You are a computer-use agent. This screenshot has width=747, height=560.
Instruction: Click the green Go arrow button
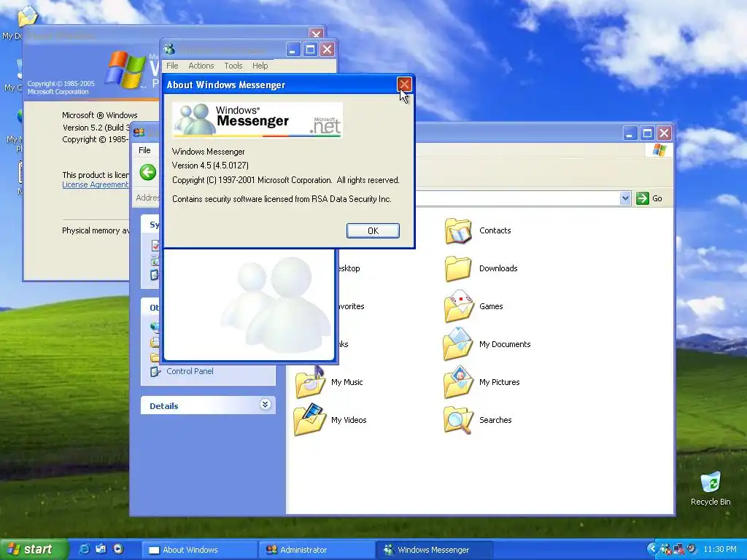[x=642, y=198]
